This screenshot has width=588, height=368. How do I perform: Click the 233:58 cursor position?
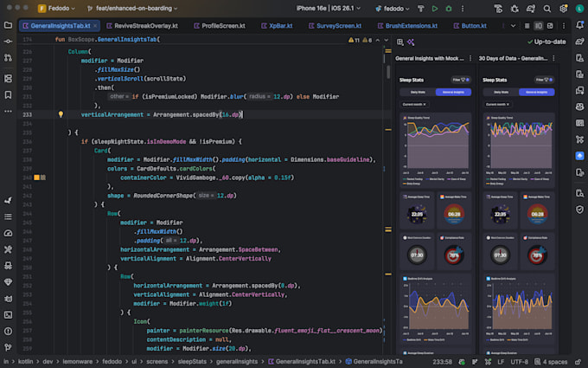tap(442, 362)
